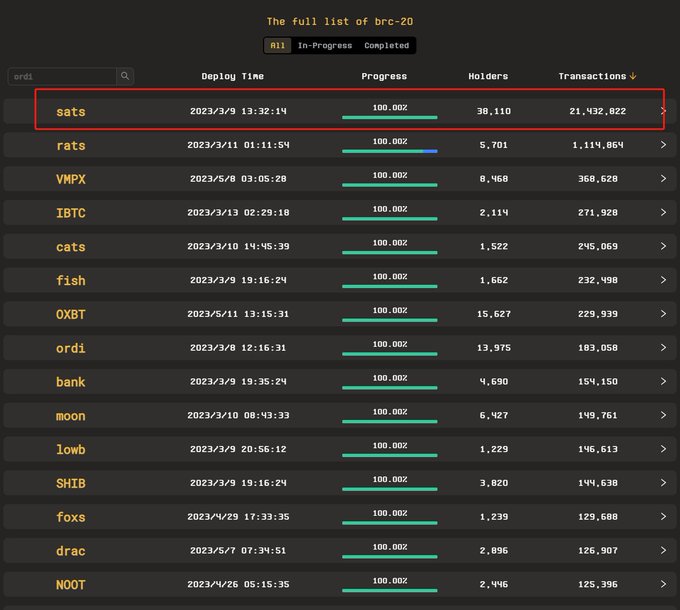The height and width of the screenshot is (610, 680).
Task: Select the All filter tab
Action: pyautogui.click(x=278, y=46)
